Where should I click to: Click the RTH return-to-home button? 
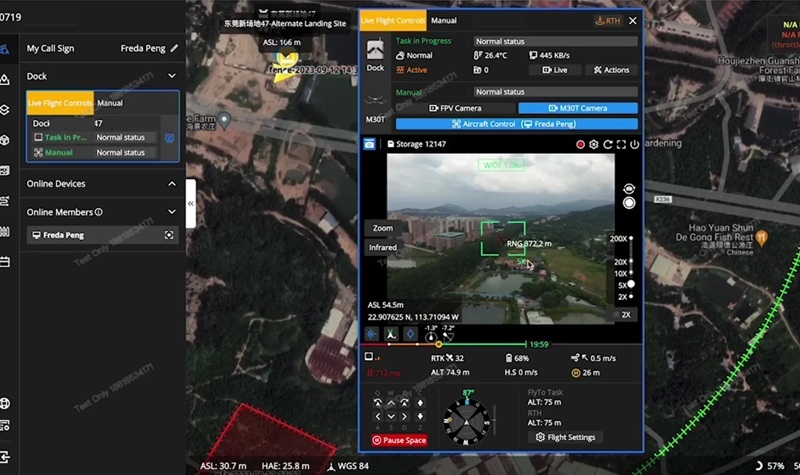point(608,20)
